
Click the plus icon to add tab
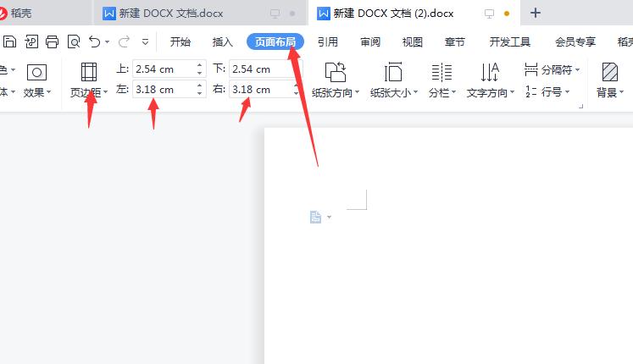point(536,13)
